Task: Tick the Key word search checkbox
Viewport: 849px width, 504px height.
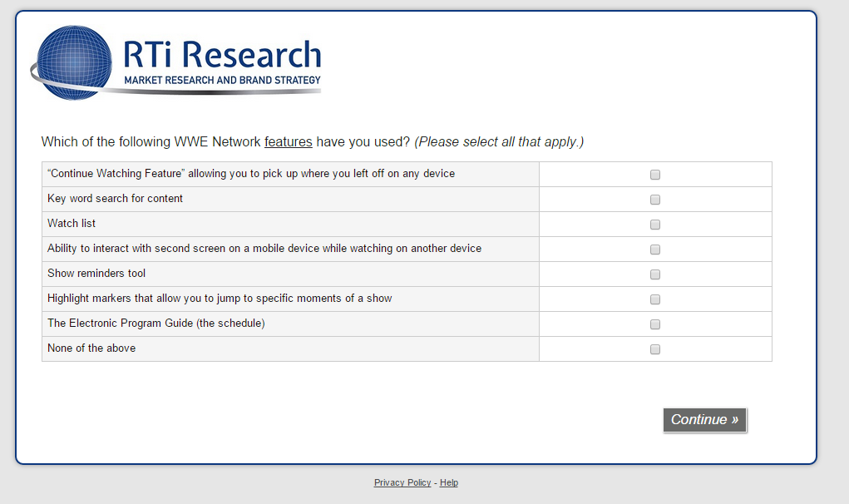Action: tap(655, 200)
